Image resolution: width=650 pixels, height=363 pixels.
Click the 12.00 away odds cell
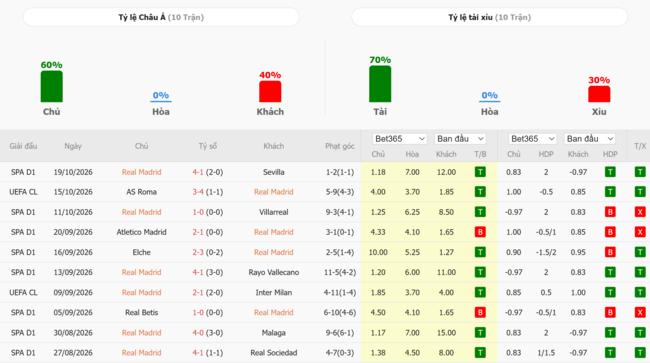click(x=446, y=172)
